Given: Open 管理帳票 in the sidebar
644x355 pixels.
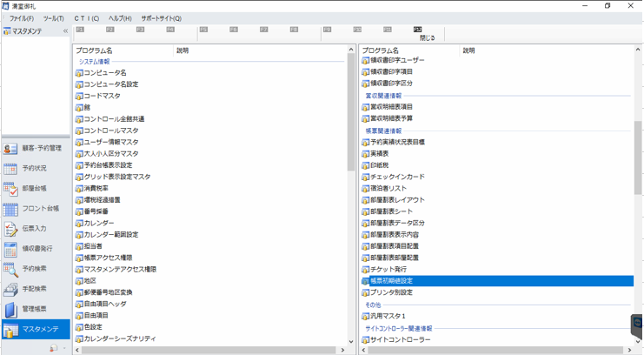Looking at the screenshot, I should point(35,309).
